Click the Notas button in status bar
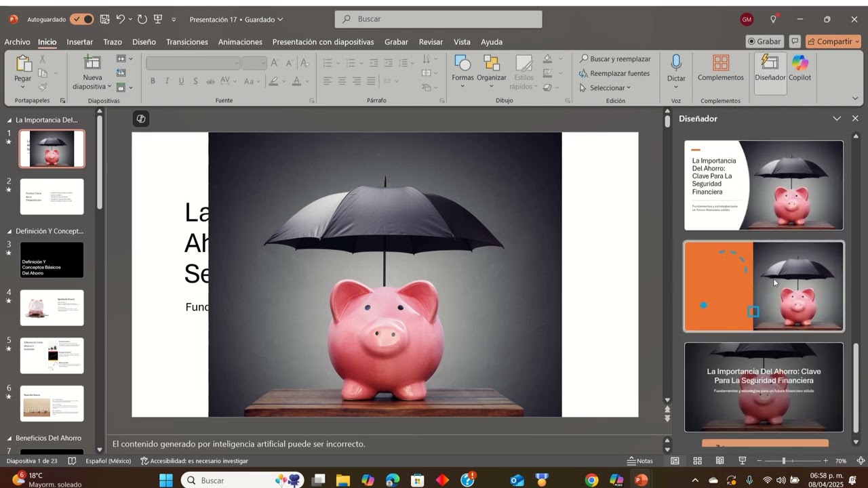The height and width of the screenshot is (488, 868). pos(640,461)
